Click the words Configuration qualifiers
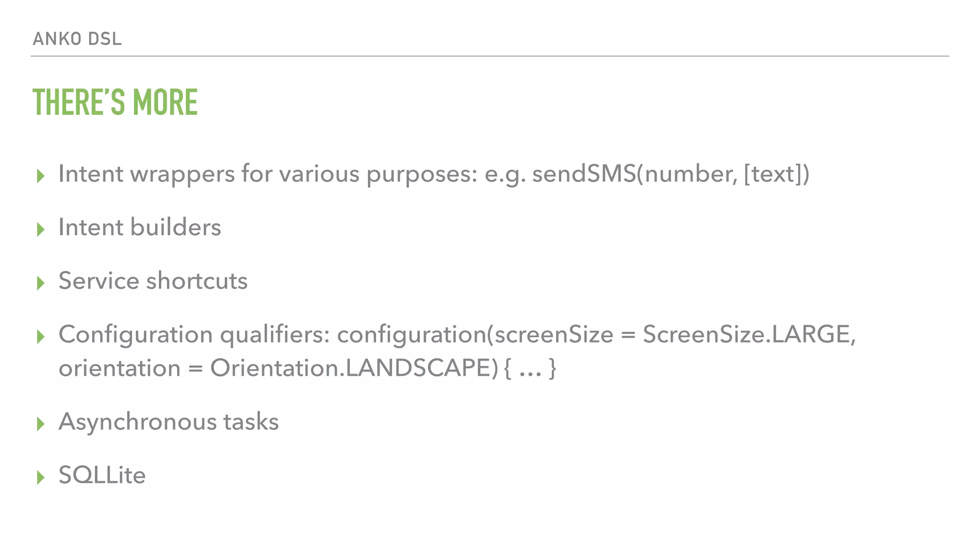 point(194,334)
